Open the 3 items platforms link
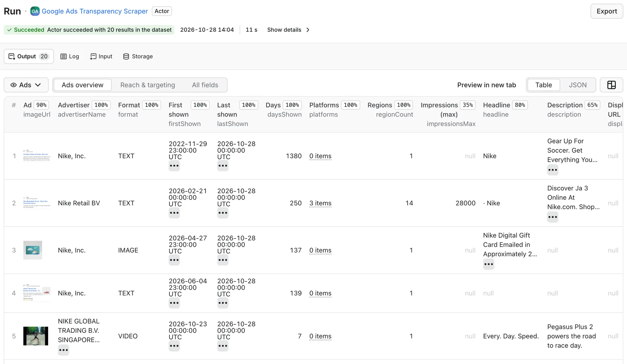The width and height of the screenshot is (627, 364). tap(320, 203)
